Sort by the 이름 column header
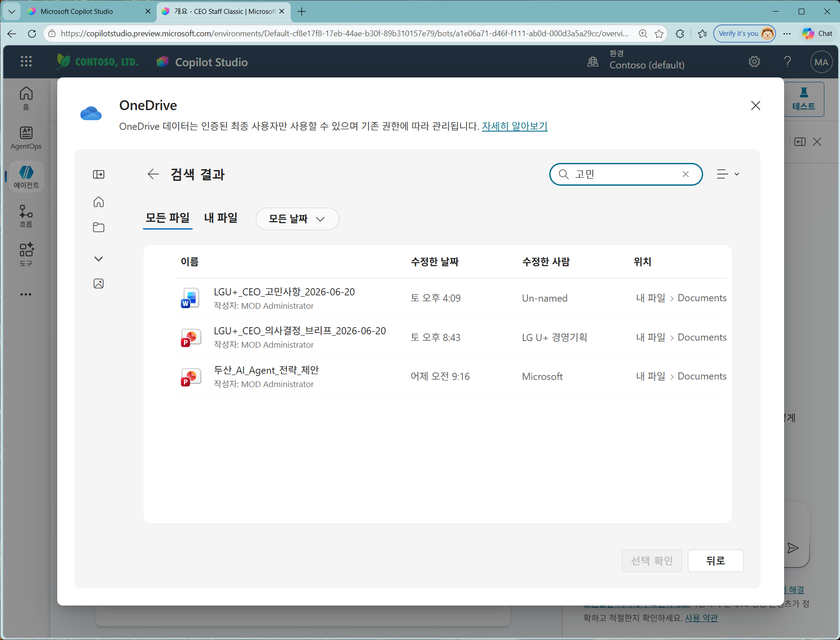 (190, 262)
